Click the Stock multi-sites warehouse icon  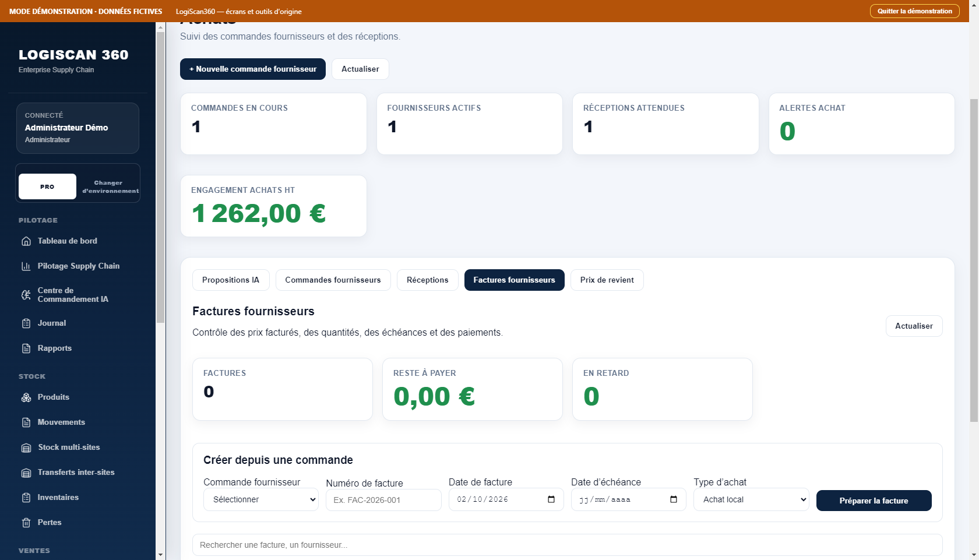(26, 448)
